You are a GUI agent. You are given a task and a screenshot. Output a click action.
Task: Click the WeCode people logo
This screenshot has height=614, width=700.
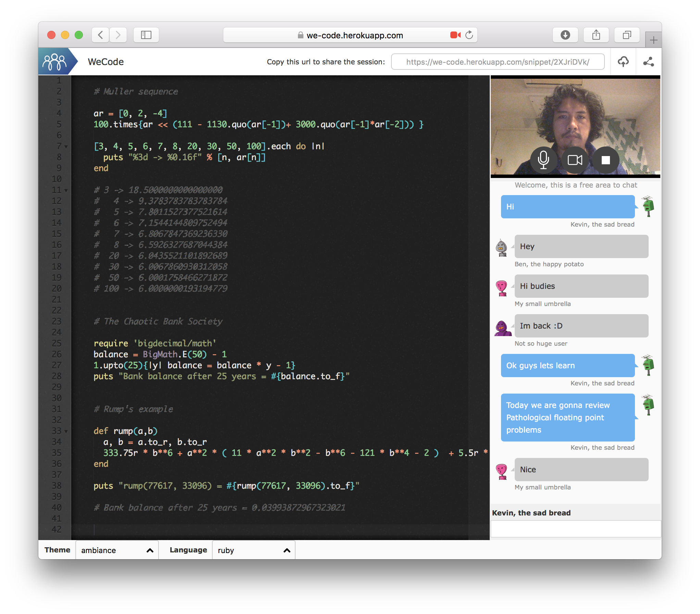click(54, 62)
